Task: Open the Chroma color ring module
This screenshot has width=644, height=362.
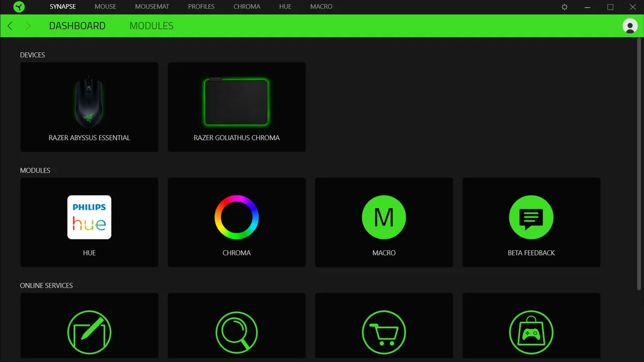Action: coord(237,217)
